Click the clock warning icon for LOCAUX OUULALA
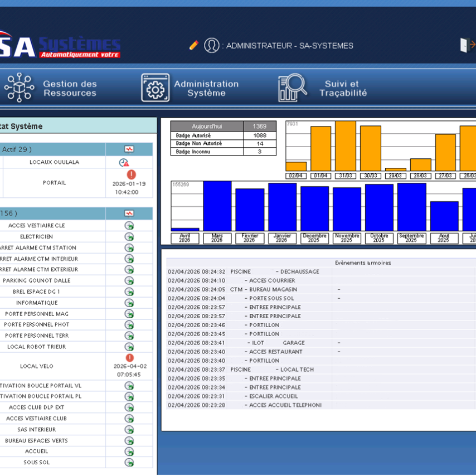The image size is (476, 476). (124, 162)
